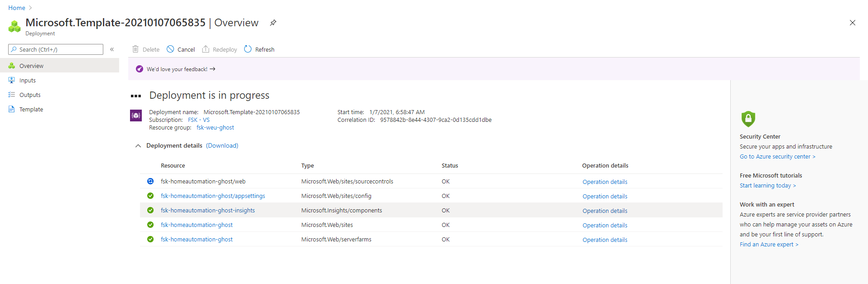
Task: Collapse the Deployment details section
Action: click(x=138, y=146)
